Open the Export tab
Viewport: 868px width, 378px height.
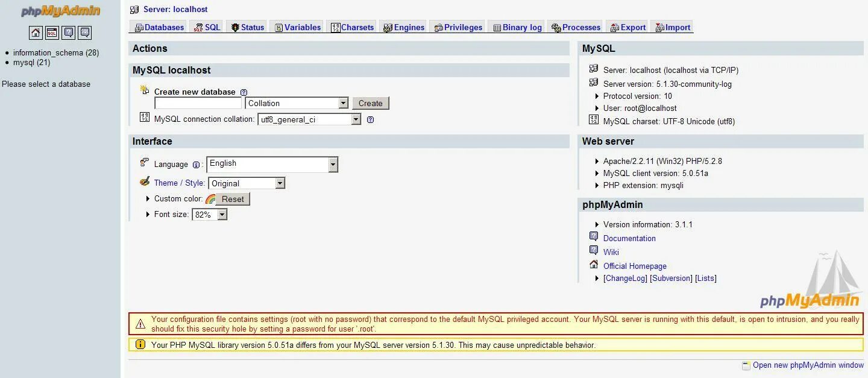coord(627,27)
